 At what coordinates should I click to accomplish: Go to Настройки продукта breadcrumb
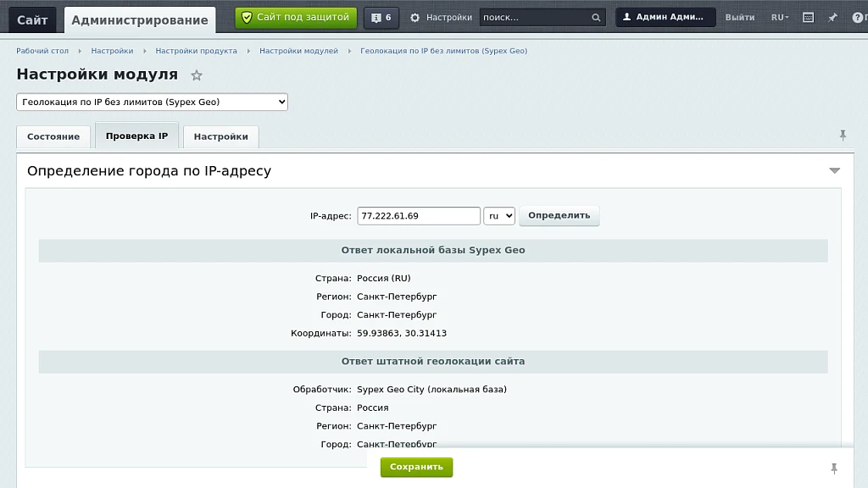click(x=196, y=51)
